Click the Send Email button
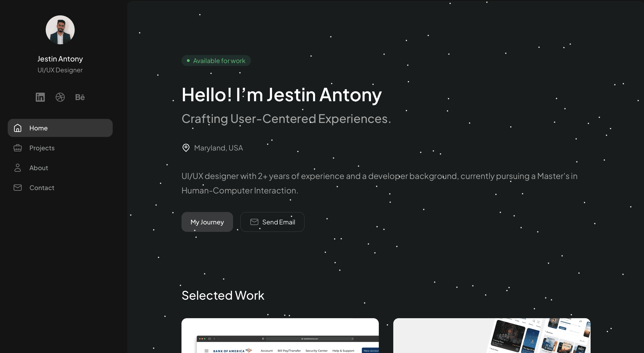The width and height of the screenshot is (644, 353). point(272,222)
